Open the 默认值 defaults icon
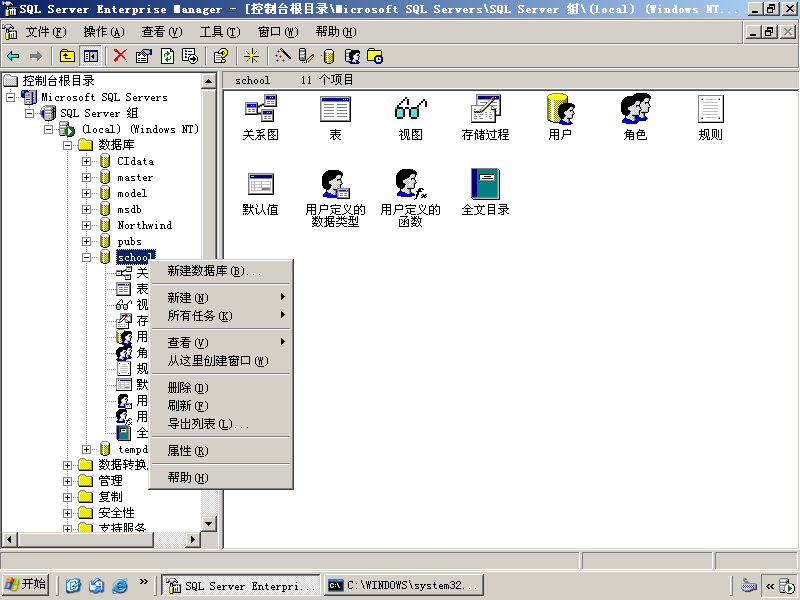800x600 pixels. point(261,193)
